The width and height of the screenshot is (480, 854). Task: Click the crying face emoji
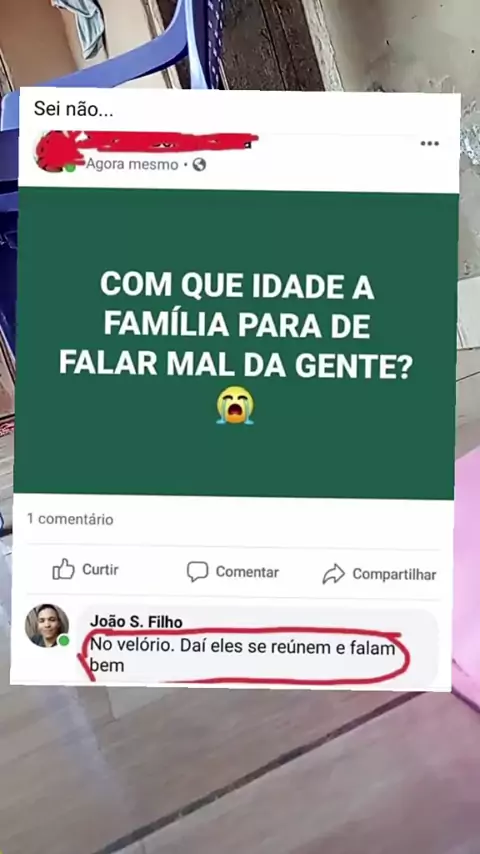[x=235, y=405]
